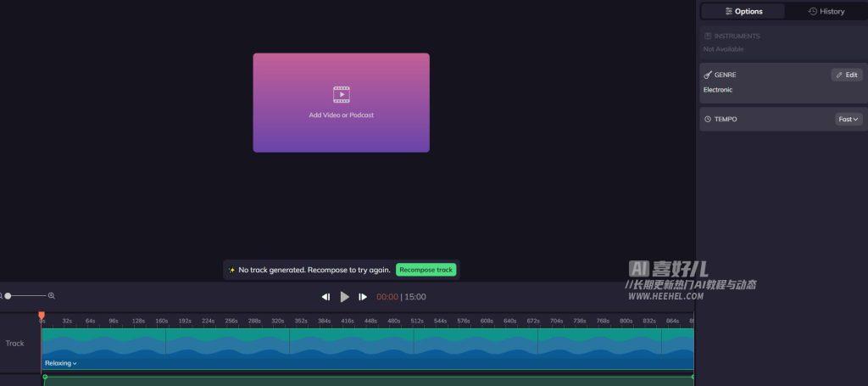Click the 192s mark on the ruler
The height and width of the screenshot is (386, 868).
pos(184,321)
